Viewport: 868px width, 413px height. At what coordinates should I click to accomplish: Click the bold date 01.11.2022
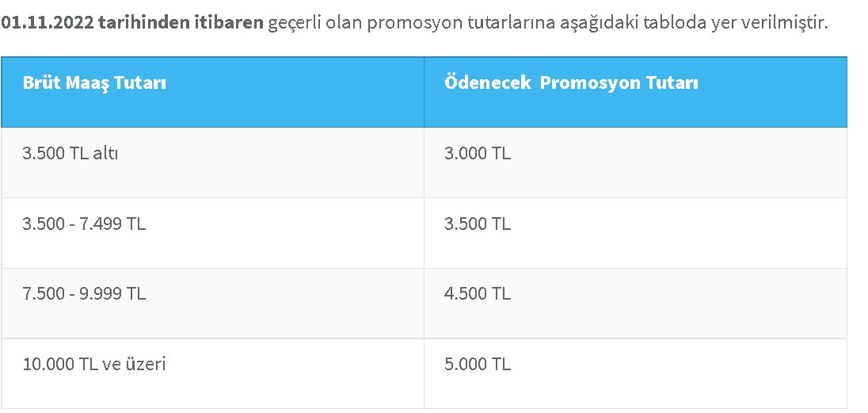click(x=48, y=23)
